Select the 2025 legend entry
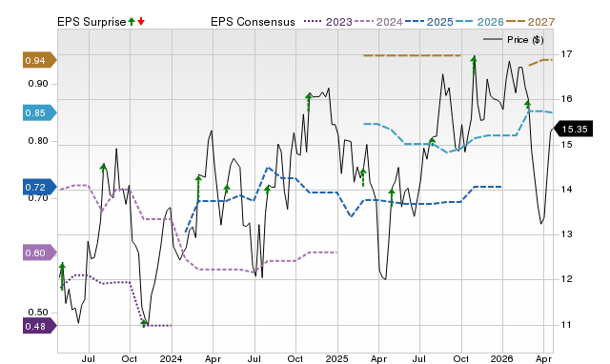 click(x=429, y=22)
